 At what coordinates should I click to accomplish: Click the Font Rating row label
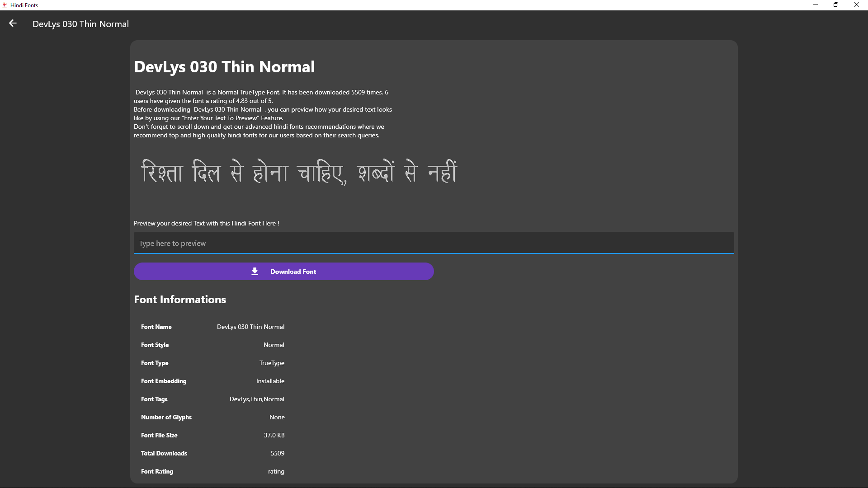pos(157,471)
